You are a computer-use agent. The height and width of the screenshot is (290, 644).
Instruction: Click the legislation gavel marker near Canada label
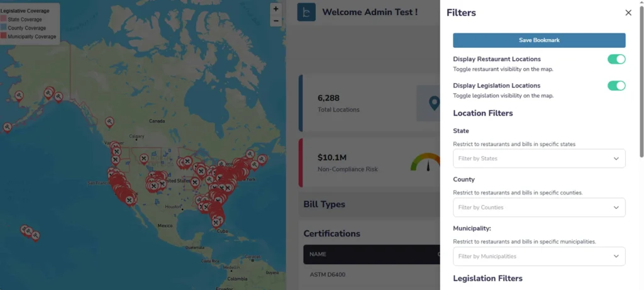pyautogui.click(x=109, y=121)
